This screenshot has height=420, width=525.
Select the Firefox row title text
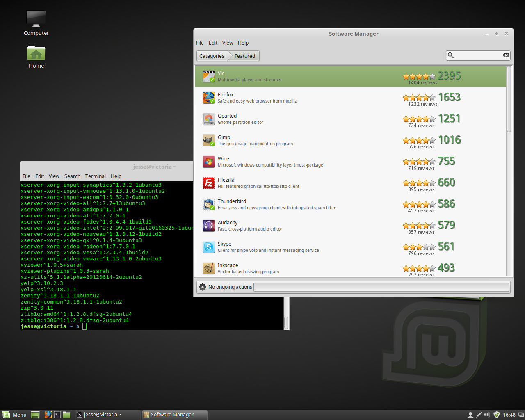pos(226,94)
